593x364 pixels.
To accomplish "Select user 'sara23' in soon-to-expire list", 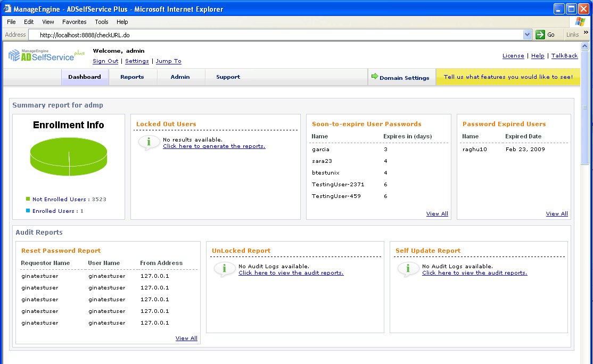I will pos(322,161).
